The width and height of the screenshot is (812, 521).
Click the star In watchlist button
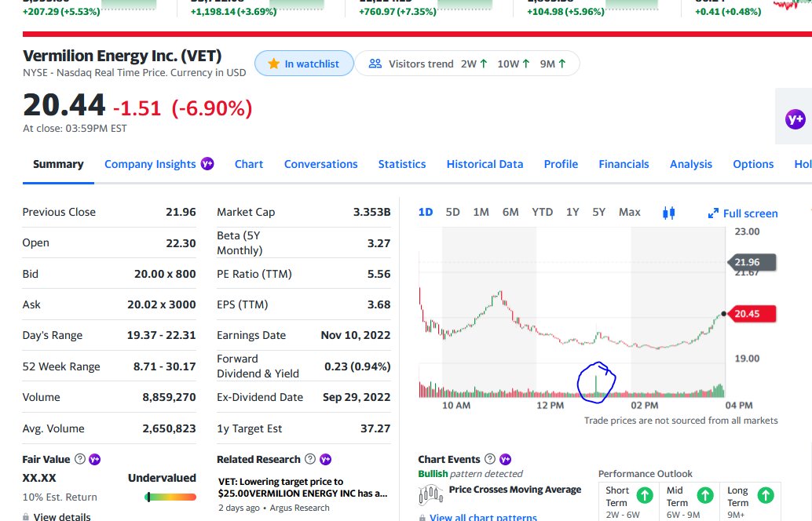tap(304, 64)
